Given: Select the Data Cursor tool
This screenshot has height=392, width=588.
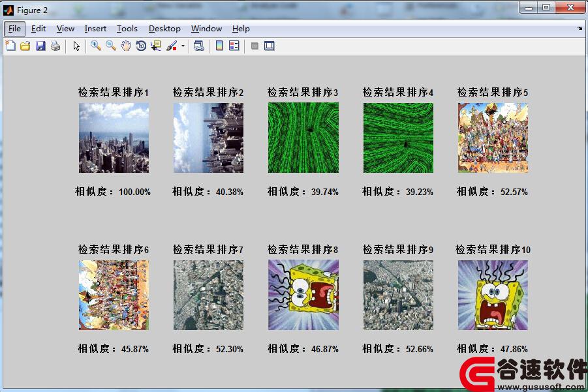Looking at the screenshot, I should click(155, 46).
